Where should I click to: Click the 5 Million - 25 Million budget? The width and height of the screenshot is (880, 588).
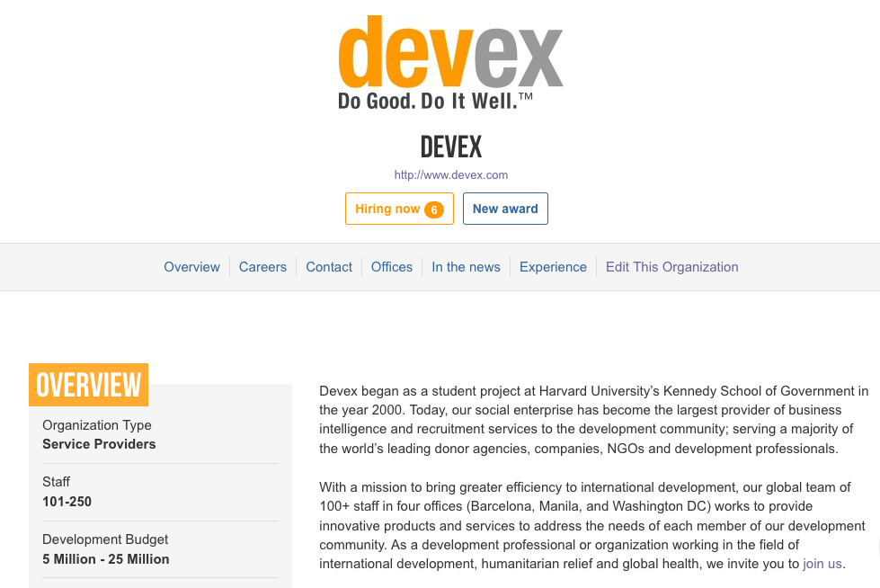point(105,559)
